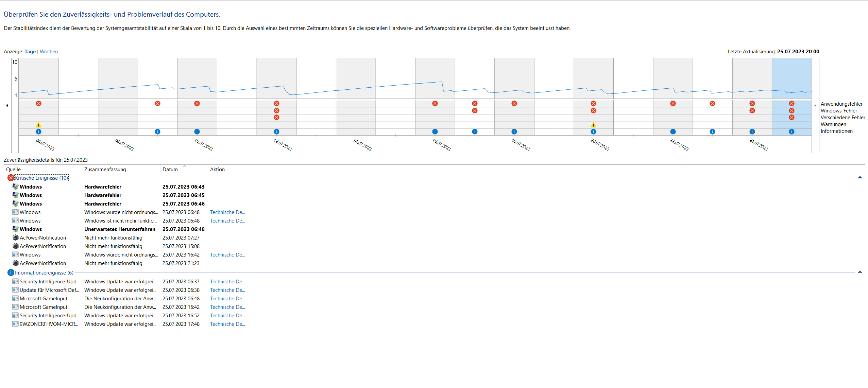The height and width of the screenshot is (388, 868).
Task: Click the Windows error icon in the 17.07.2023 column
Action: (475, 110)
